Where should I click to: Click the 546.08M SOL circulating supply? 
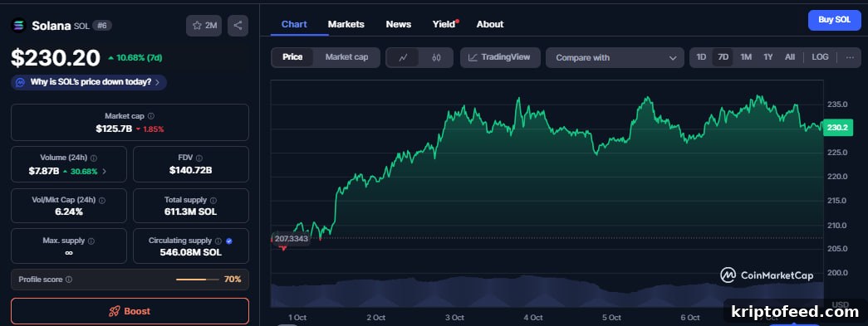click(191, 253)
